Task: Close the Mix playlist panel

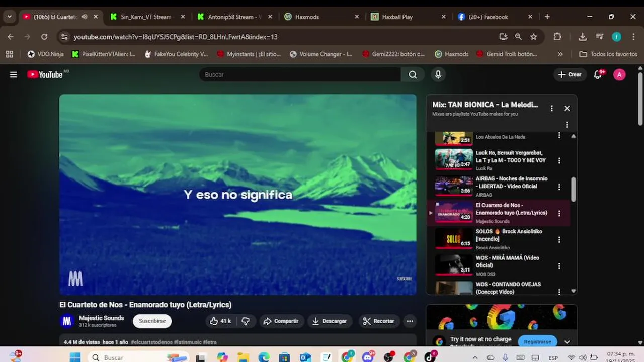Action: 567,108
